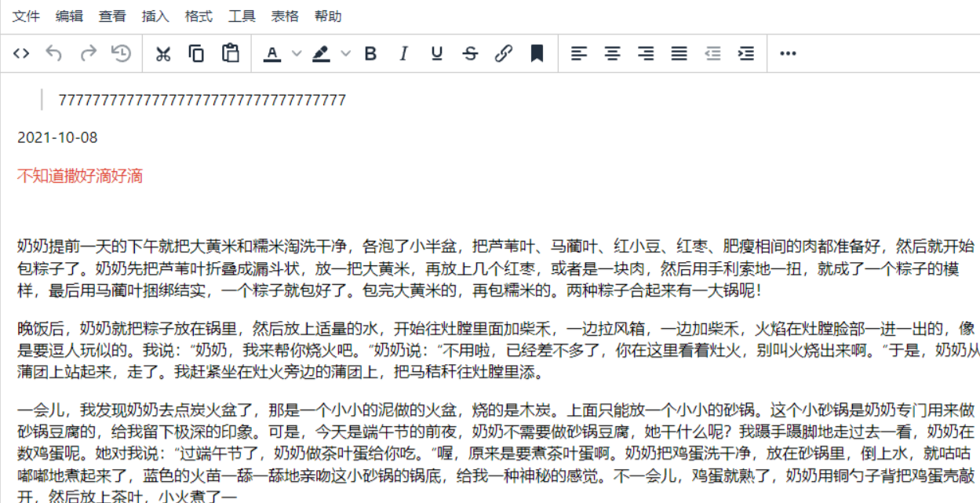Toggle bold formatting
Screen dimensions: 980x503
[371, 53]
